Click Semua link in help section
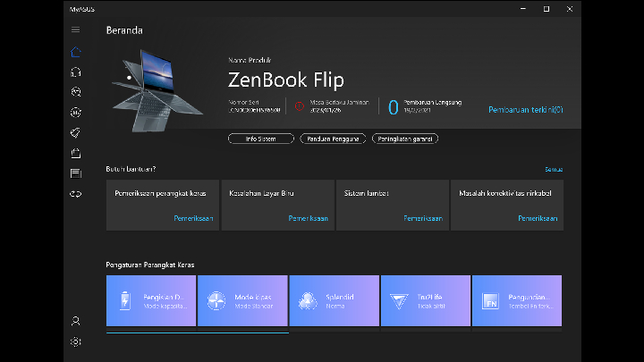The width and height of the screenshot is (644, 362). [x=554, y=169]
